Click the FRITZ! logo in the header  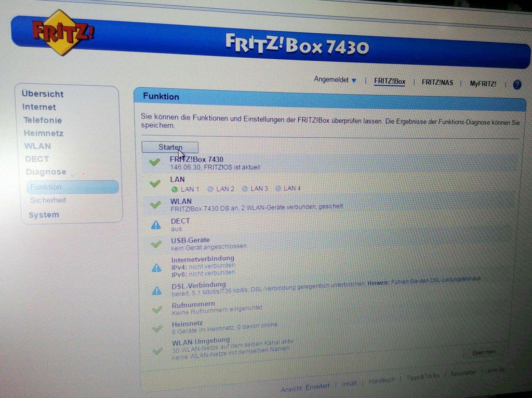[63, 32]
